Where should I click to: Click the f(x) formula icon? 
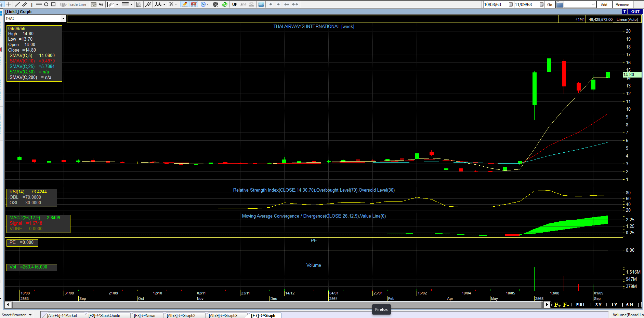(244, 4)
